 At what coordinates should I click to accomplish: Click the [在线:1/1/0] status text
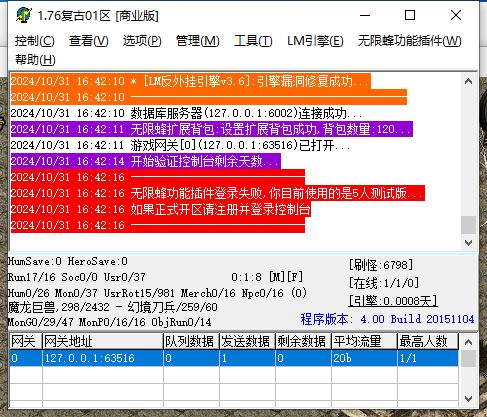click(384, 283)
